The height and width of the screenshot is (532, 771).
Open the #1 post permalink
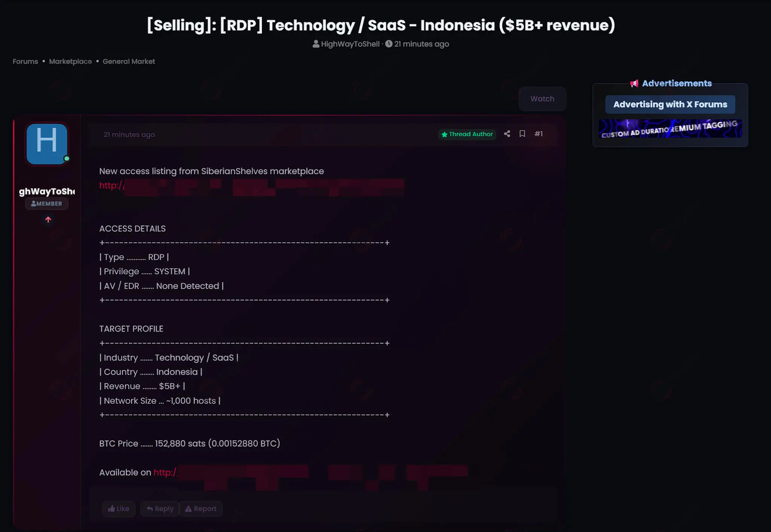pyautogui.click(x=538, y=134)
